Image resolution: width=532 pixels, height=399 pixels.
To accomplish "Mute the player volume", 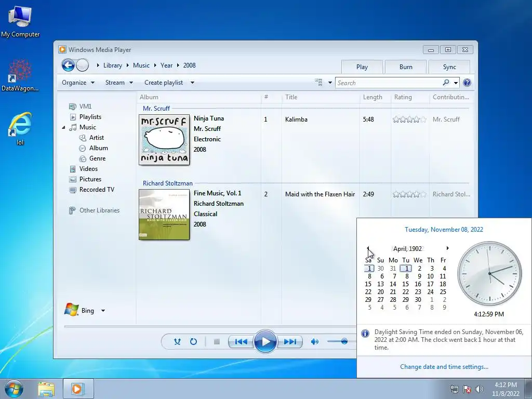I will [314, 342].
